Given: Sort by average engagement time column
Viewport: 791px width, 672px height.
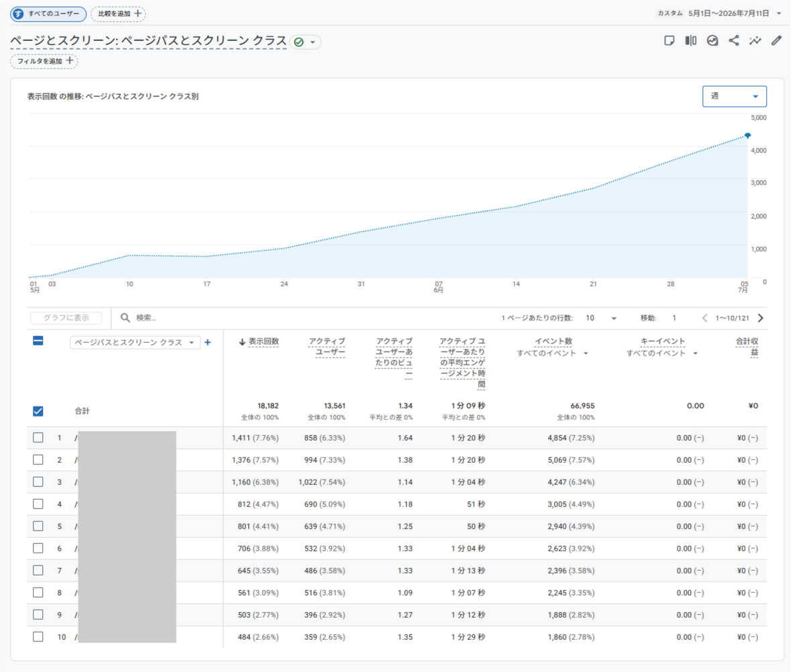Looking at the screenshot, I should click(462, 363).
